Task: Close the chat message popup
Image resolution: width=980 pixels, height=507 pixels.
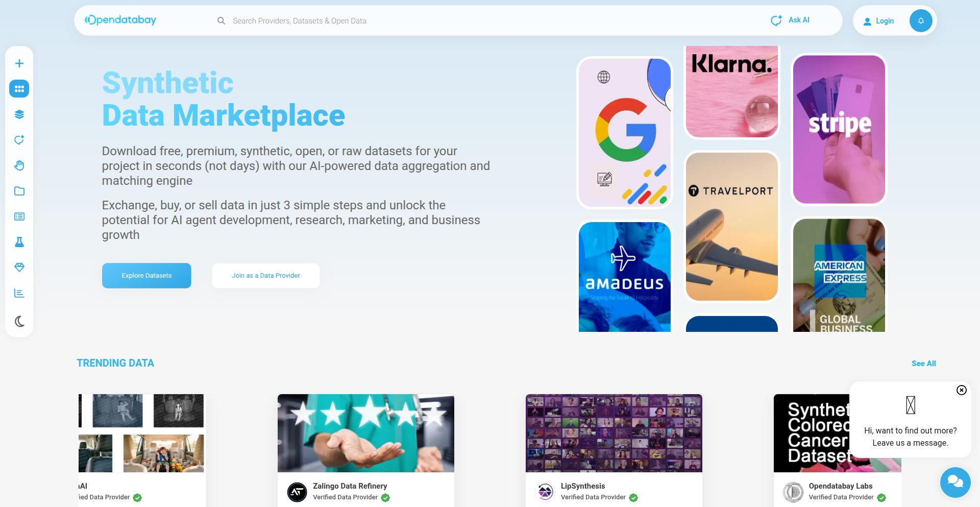Action: tap(962, 390)
